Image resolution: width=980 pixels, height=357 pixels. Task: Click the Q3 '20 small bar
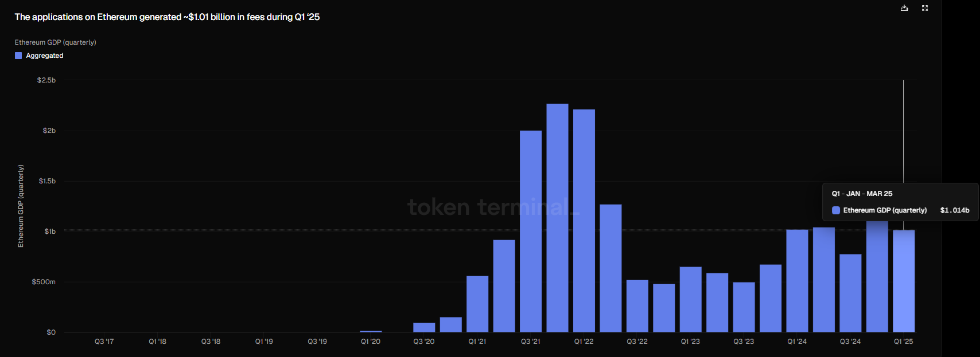(x=424, y=328)
